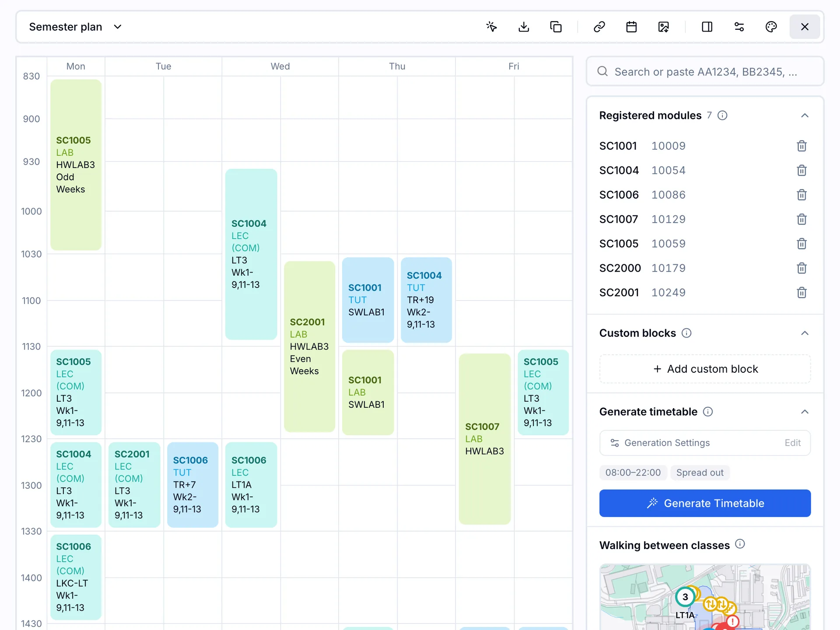
Task: Click Add custom block
Action: point(705,369)
